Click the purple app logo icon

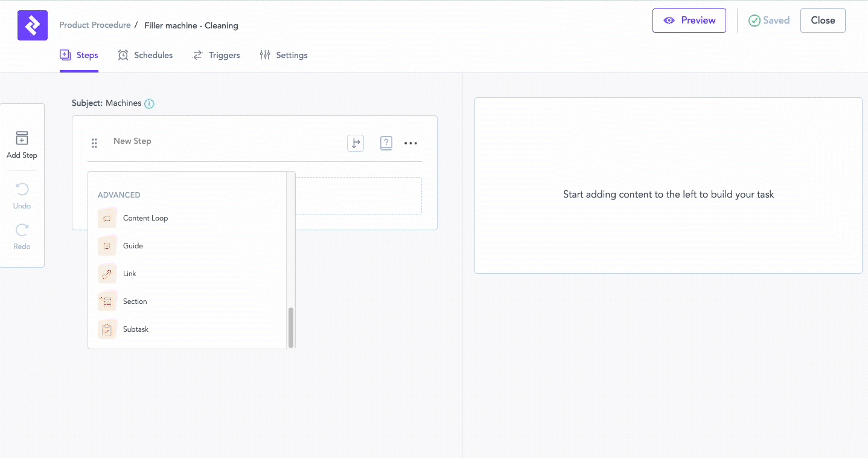33,25
